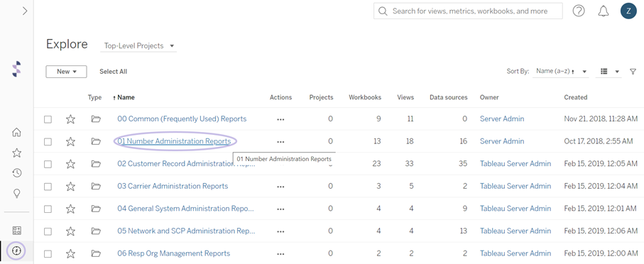The height and width of the screenshot is (264, 644).
Task: Favorite the 04 General System project star
Action: click(x=70, y=209)
